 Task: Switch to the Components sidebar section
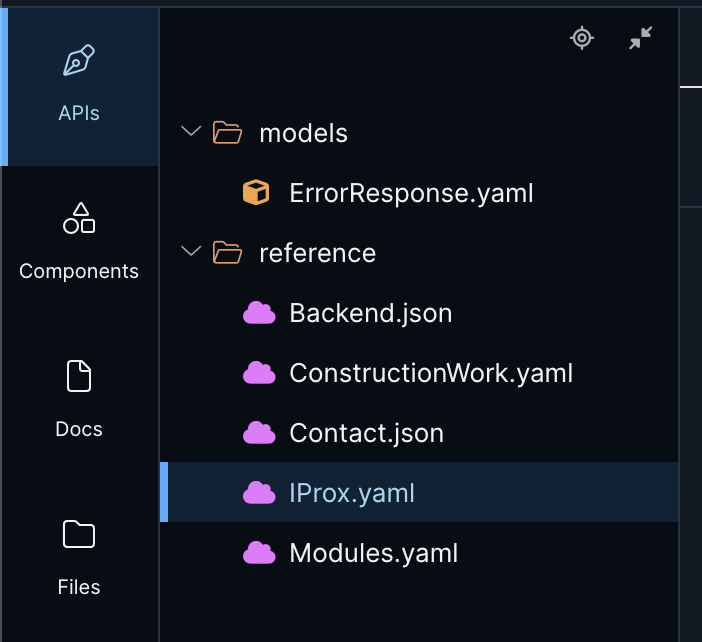pyautogui.click(x=79, y=242)
